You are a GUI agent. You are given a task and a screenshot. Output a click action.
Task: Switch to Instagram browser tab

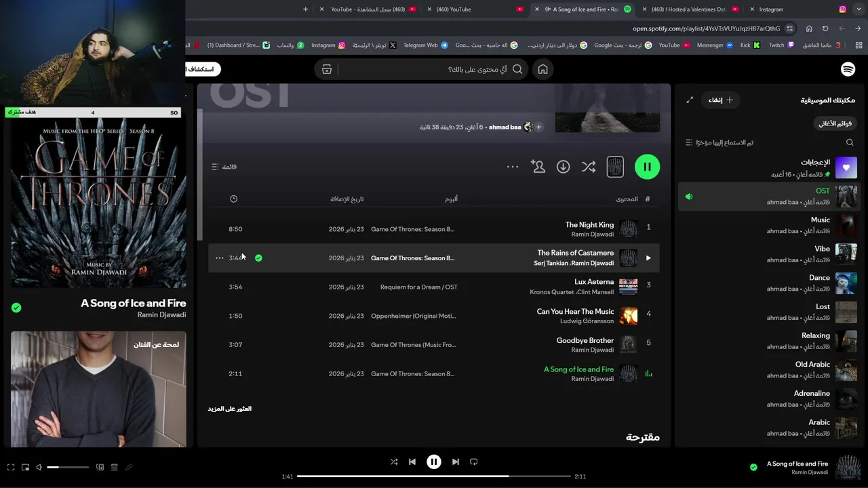[x=800, y=9]
